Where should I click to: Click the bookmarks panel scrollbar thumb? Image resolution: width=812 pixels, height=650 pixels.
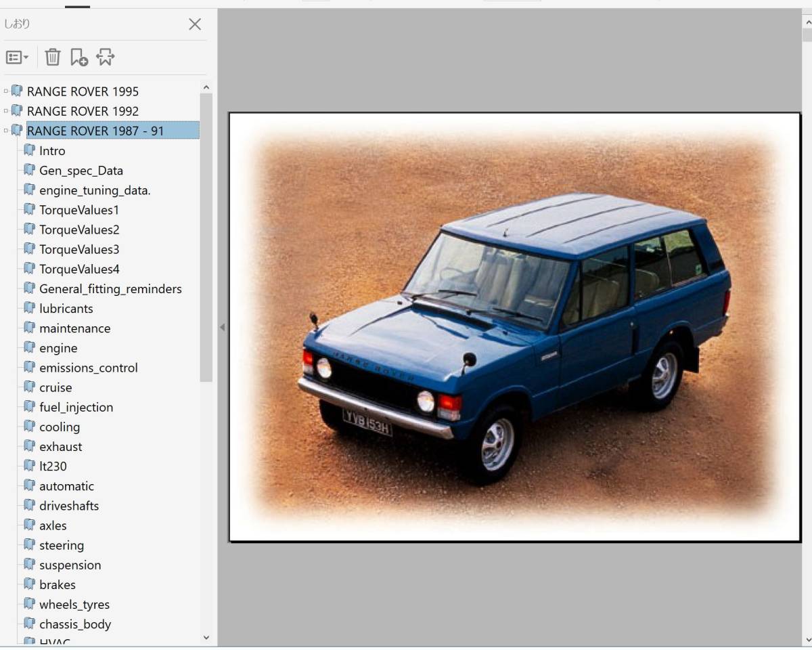tap(206, 238)
